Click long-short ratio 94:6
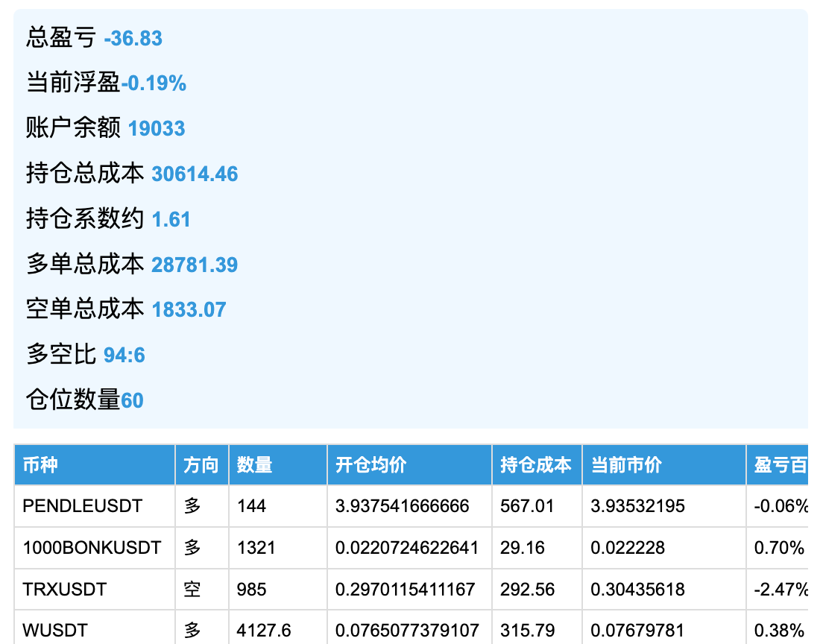Image resolution: width=823 pixels, height=644 pixels. (x=124, y=356)
